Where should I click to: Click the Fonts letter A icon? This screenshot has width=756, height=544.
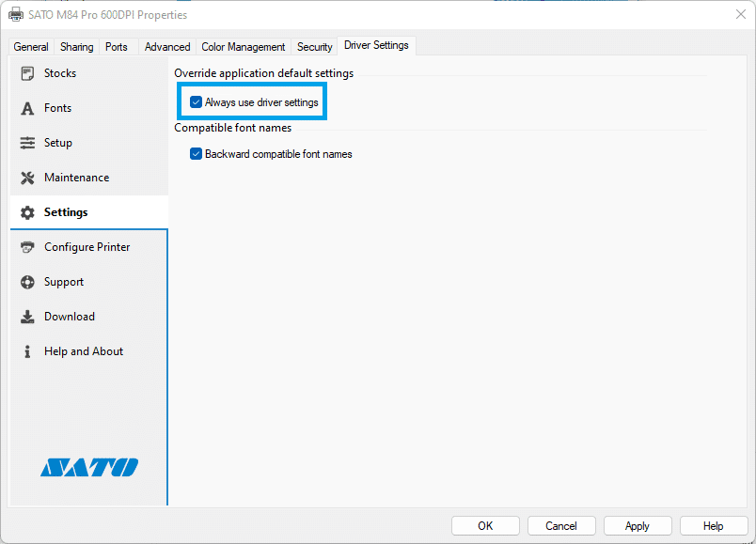click(x=27, y=108)
